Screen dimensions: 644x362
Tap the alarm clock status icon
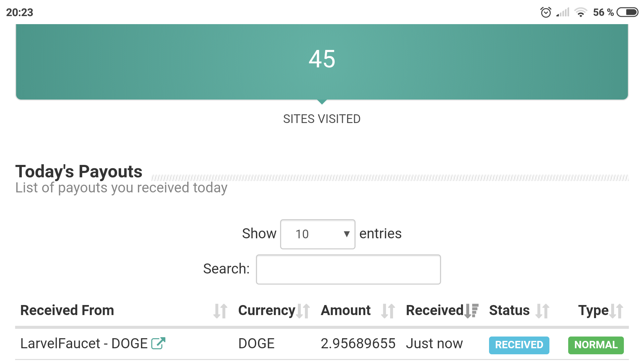(x=546, y=12)
